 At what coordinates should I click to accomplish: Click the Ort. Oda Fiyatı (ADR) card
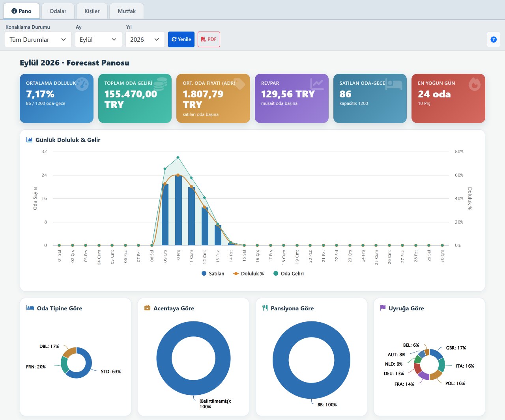pos(213,98)
